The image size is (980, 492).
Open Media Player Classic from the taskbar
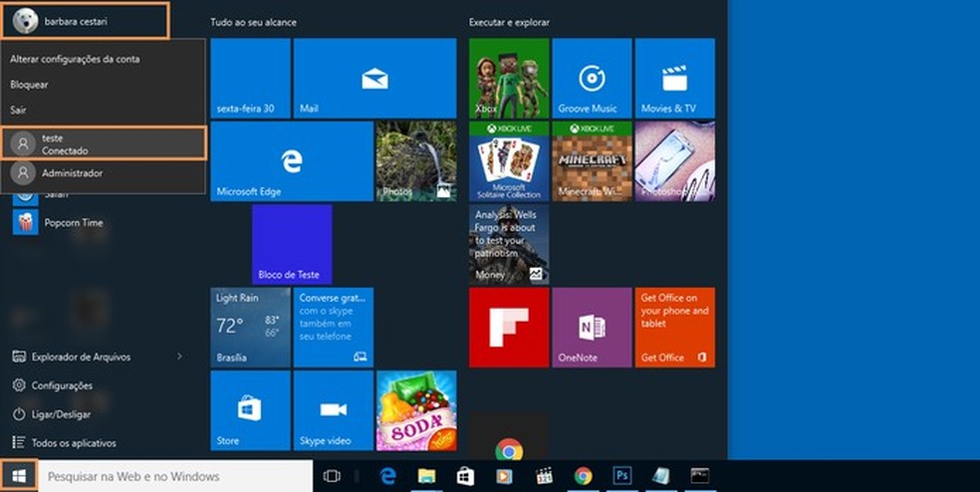(544, 476)
